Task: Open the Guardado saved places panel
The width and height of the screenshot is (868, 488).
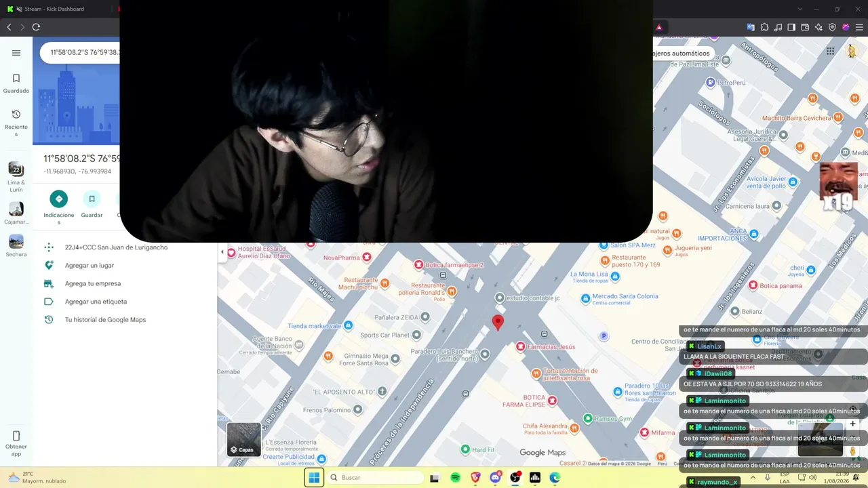Action: pos(16,83)
